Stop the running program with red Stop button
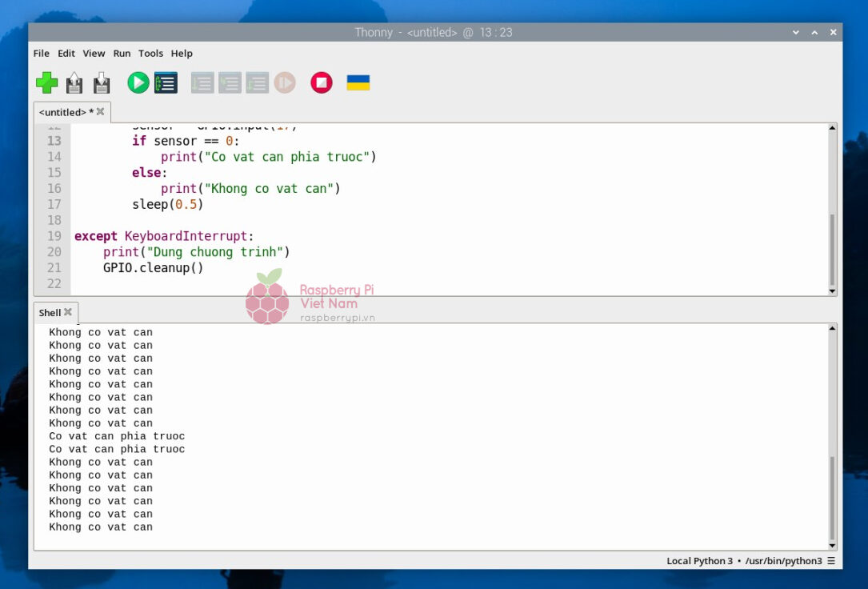The image size is (868, 589). click(322, 82)
